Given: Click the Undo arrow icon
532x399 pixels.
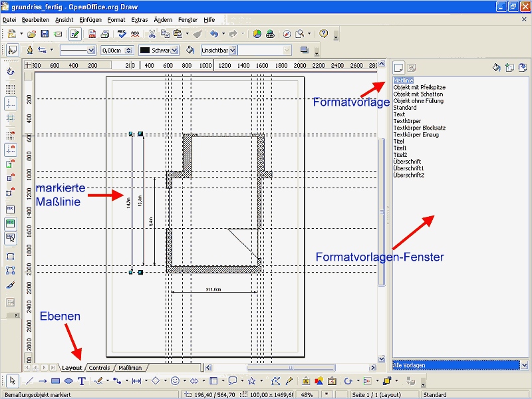Looking at the screenshot, I should tap(213, 34).
